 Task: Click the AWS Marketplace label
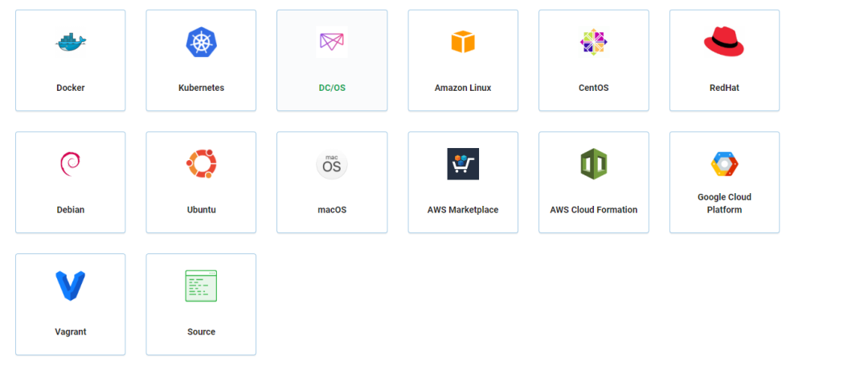[x=463, y=210]
